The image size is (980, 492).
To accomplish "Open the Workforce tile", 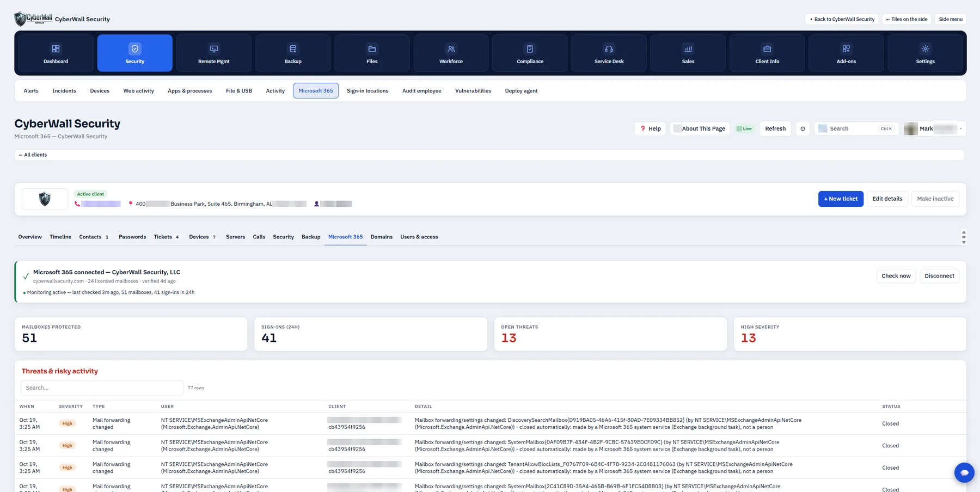I will 451,53.
